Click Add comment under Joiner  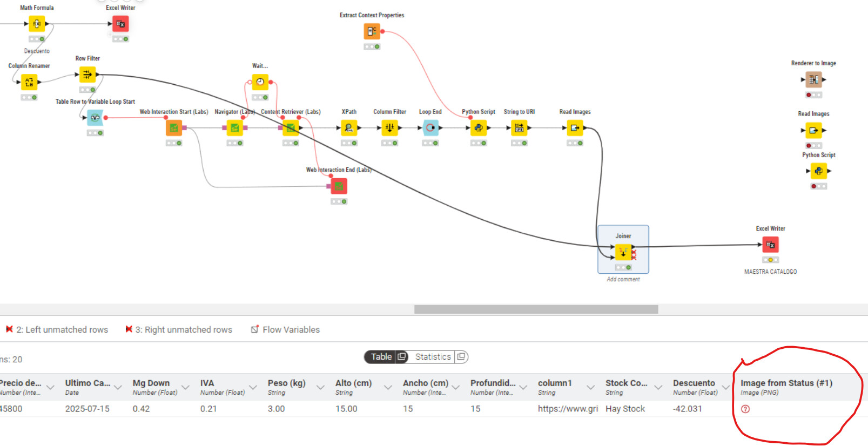tap(623, 279)
